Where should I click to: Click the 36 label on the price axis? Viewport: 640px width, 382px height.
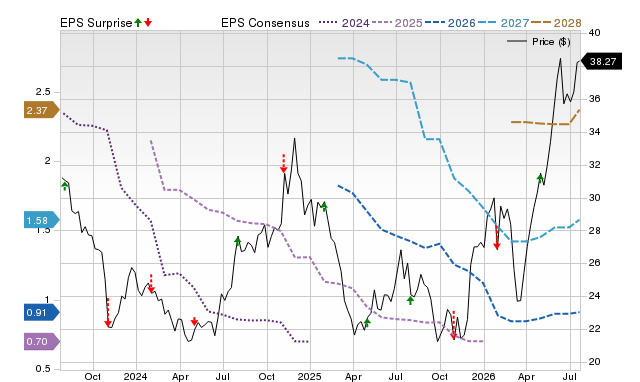pyautogui.click(x=595, y=99)
